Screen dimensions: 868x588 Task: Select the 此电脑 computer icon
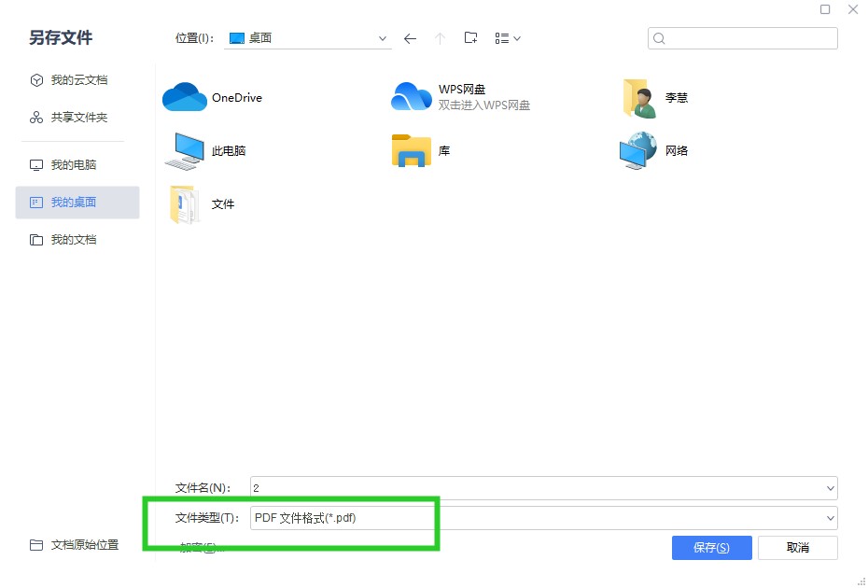185,150
